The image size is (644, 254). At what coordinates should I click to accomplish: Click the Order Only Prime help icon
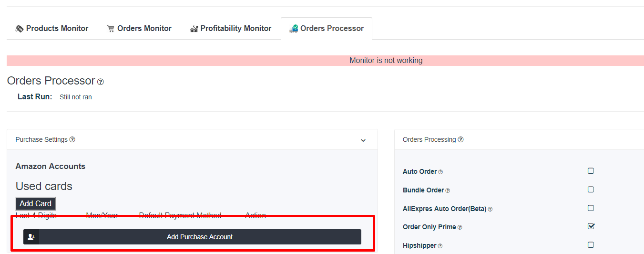tap(460, 227)
